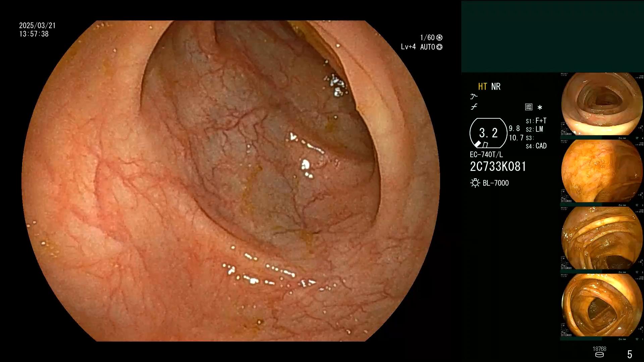
Task: Click the date 2025/03/21
Action: (x=37, y=25)
